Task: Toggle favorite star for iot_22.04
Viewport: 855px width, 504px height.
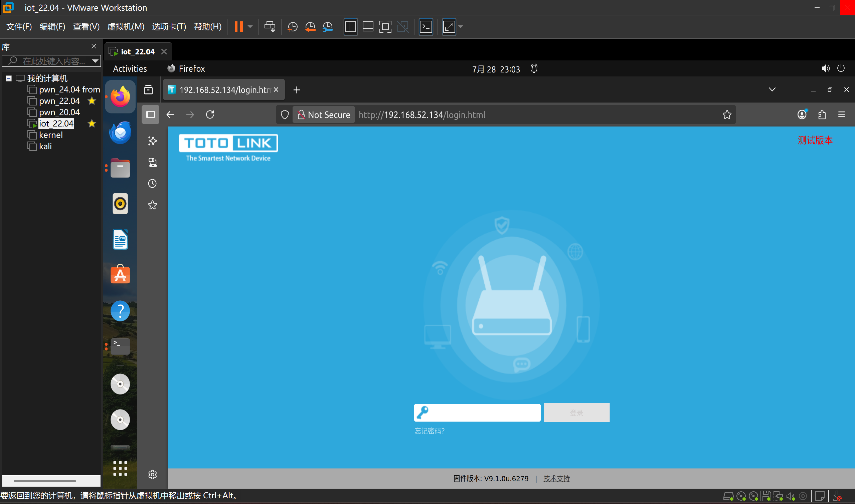Action: coord(92,123)
